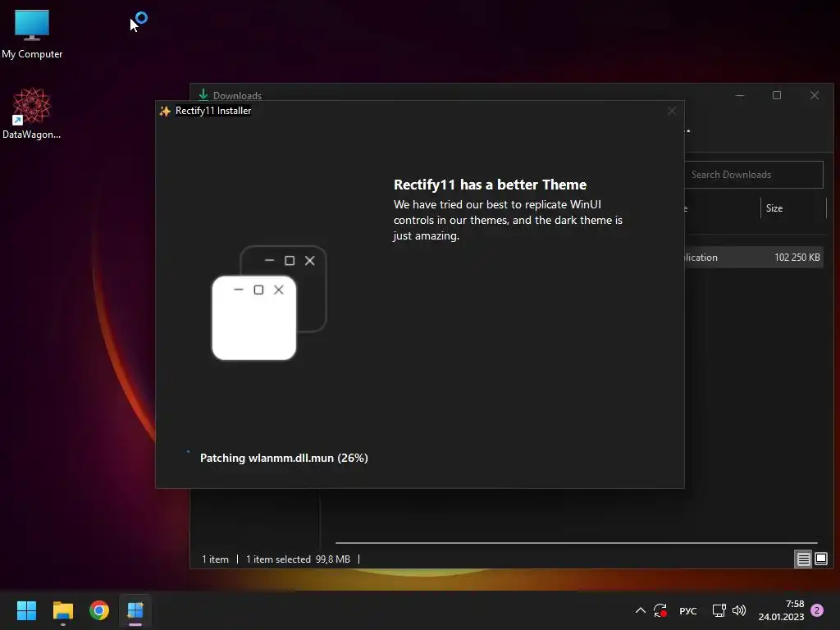840x630 pixels.
Task: Click the overlapping windows theme illustration
Action: [x=269, y=303]
